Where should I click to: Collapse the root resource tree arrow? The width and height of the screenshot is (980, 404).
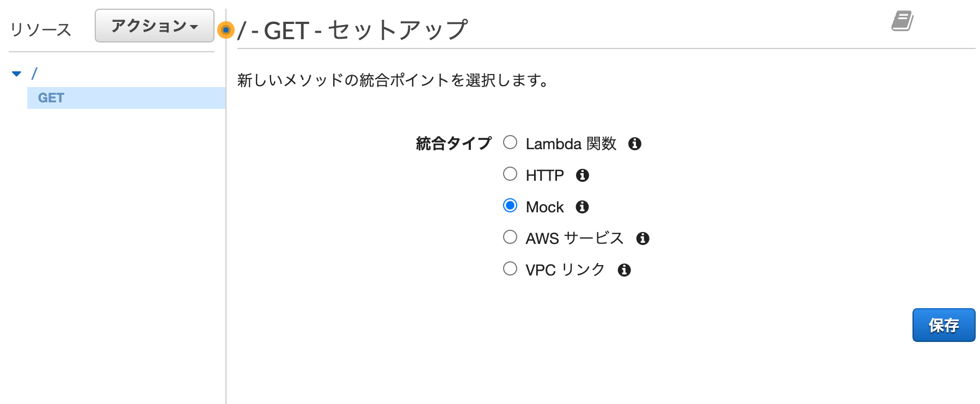pos(17,74)
